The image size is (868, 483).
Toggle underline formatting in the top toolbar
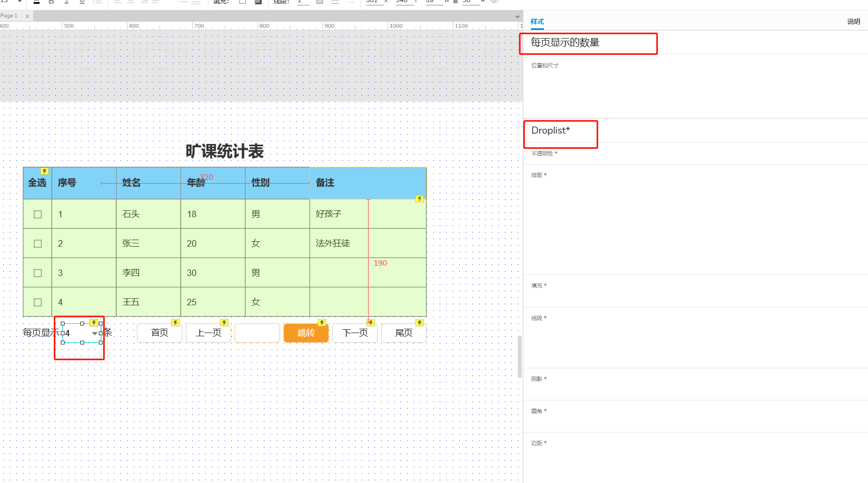[82, 2]
